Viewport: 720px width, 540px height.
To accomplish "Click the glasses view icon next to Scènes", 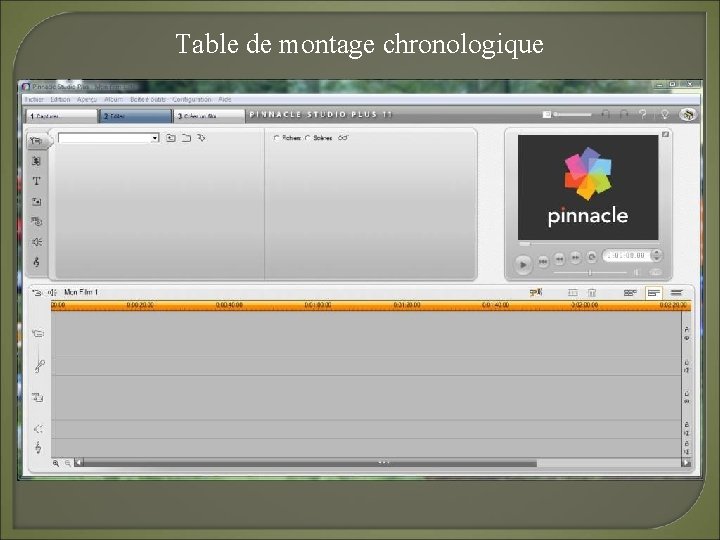I will tap(343, 137).
